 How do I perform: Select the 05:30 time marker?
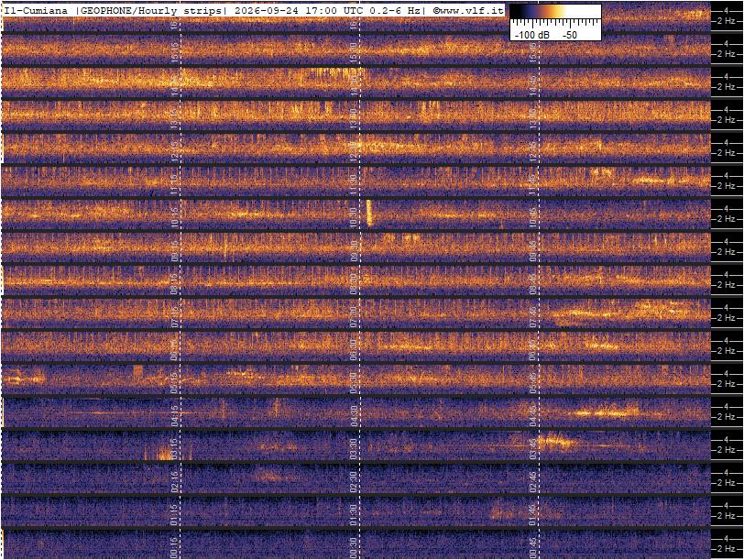click(x=354, y=382)
